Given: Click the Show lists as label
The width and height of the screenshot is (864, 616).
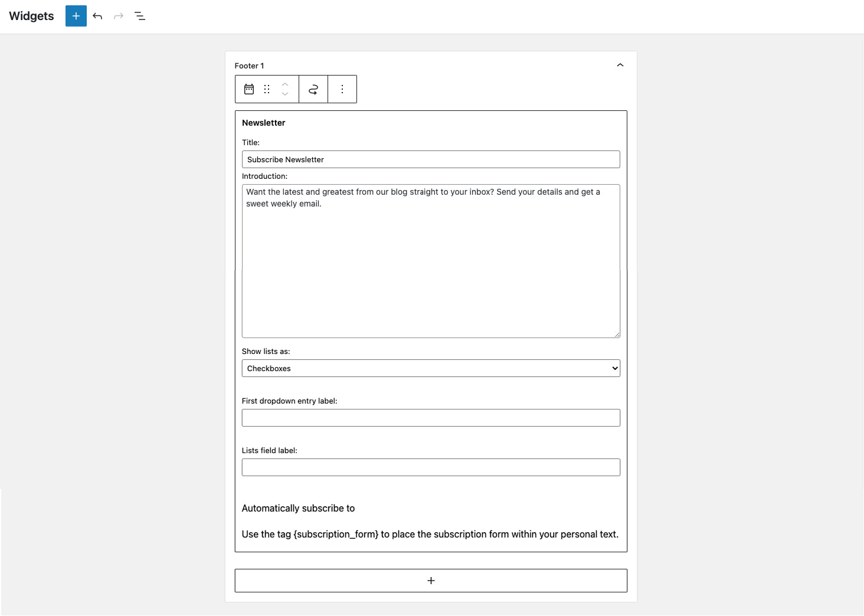Looking at the screenshot, I should [266, 351].
